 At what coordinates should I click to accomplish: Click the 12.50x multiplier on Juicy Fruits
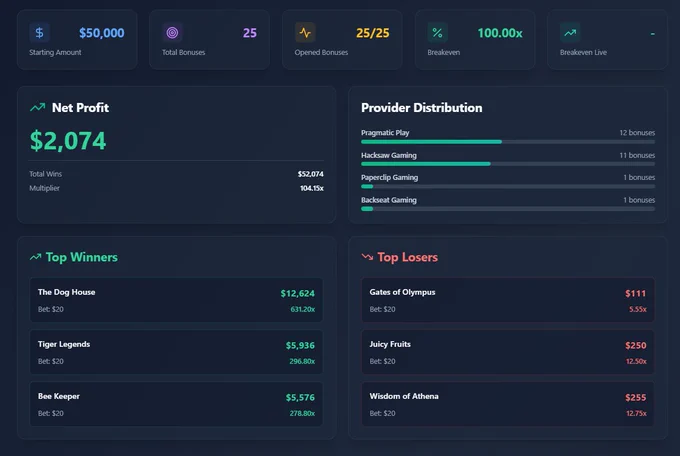coord(636,361)
